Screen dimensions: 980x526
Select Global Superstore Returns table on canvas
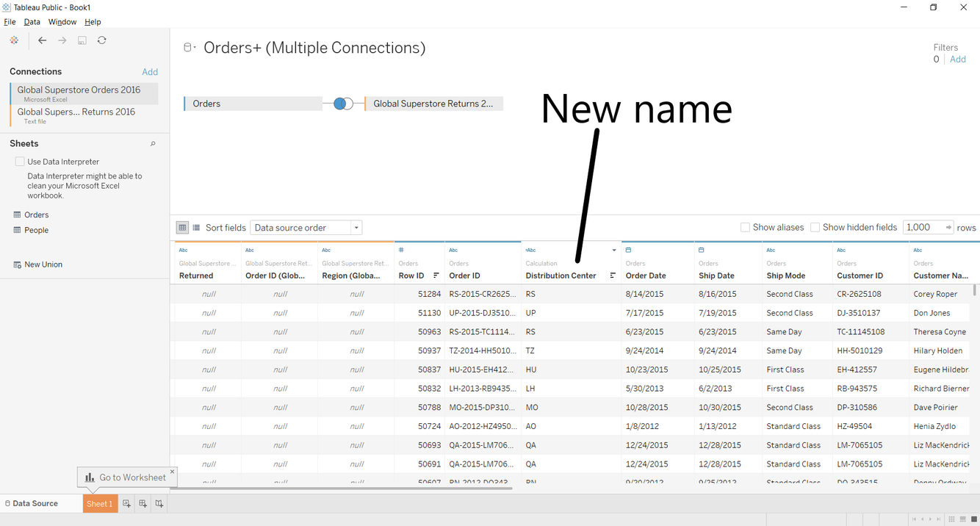(x=433, y=104)
